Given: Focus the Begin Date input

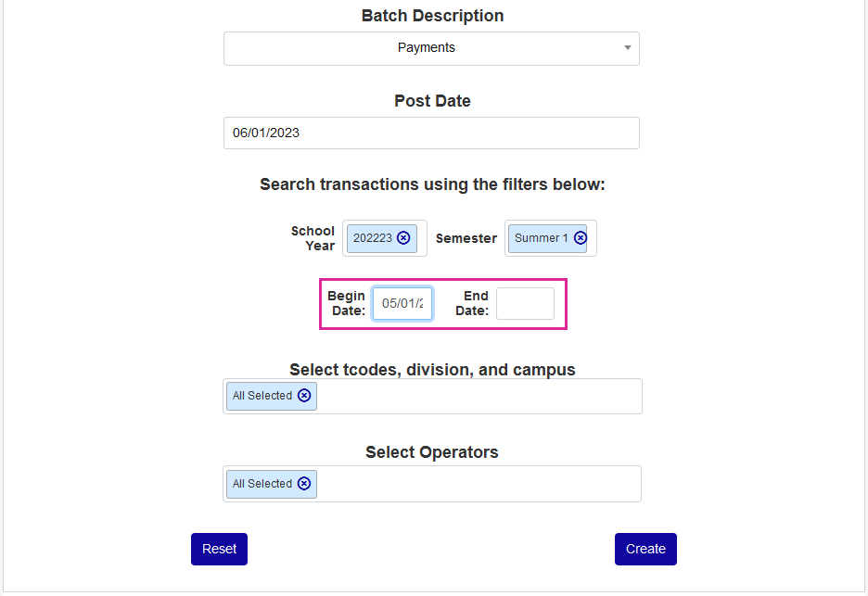Looking at the screenshot, I should pyautogui.click(x=402, y=303).
